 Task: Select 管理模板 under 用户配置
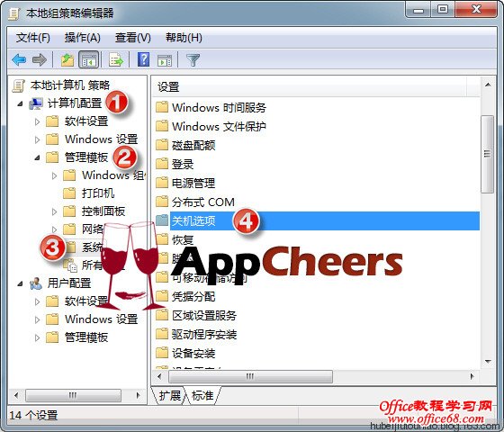pos(86,337)
